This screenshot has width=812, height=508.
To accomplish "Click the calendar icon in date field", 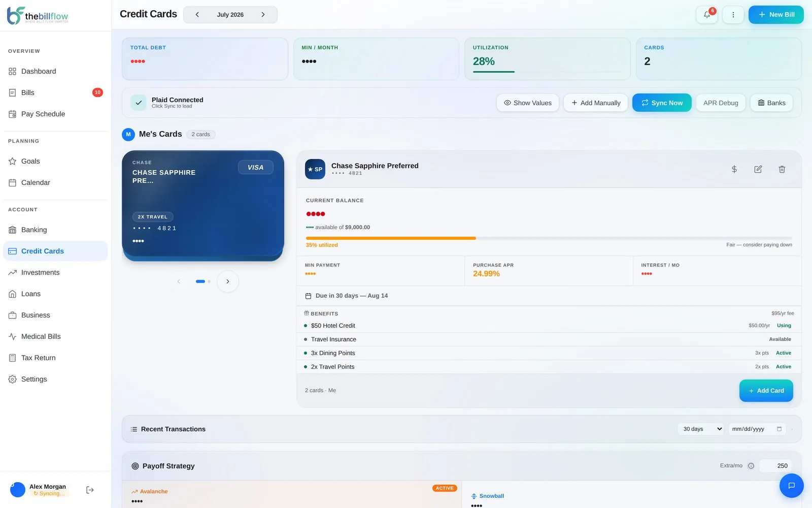I will coord(779,429).
